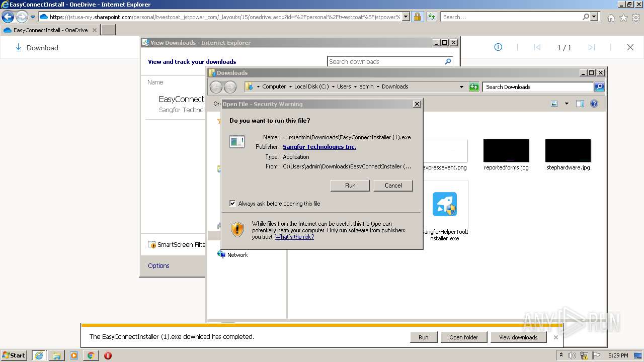The image size is (644, 362).
Task: Click the Search downloads field in View Downloads
Action: point(385,61)
